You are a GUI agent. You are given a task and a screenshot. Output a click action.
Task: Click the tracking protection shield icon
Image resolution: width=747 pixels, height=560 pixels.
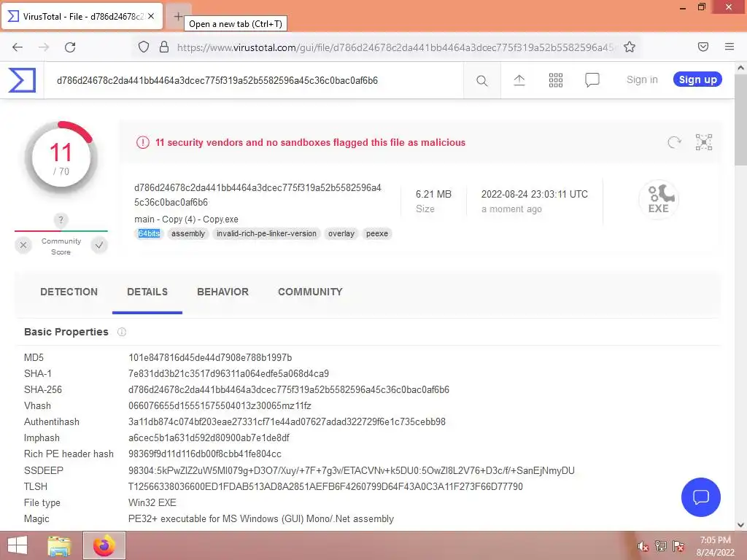pyautogui.click(x=144, y=47)
